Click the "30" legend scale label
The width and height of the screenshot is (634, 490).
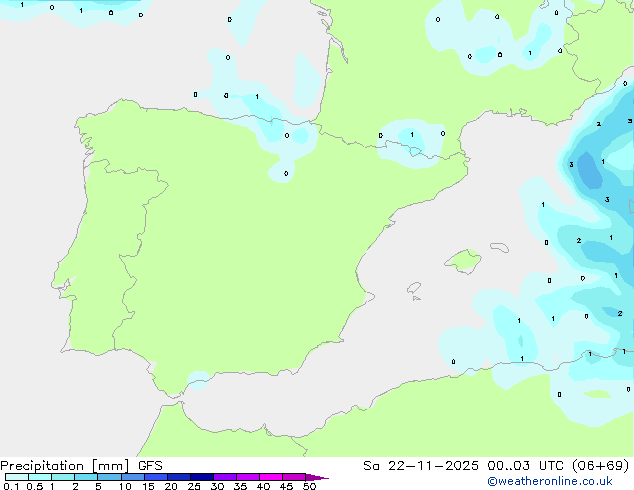[x=217, y=486]
